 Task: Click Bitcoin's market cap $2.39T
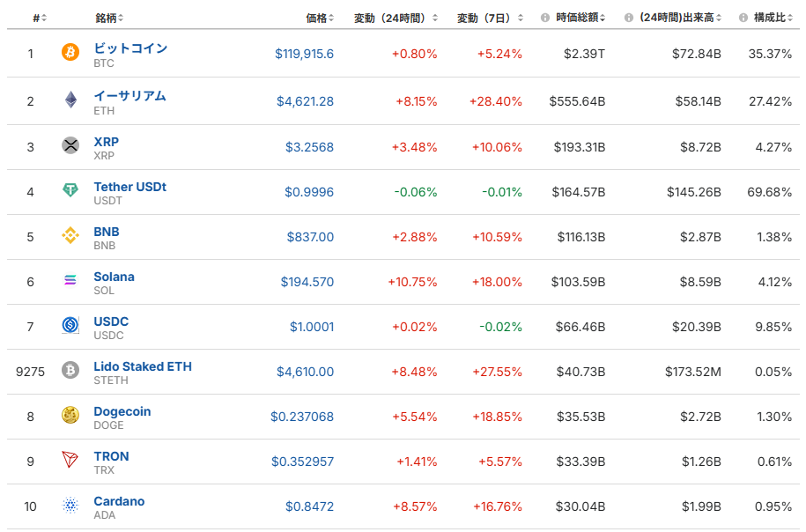584,54
